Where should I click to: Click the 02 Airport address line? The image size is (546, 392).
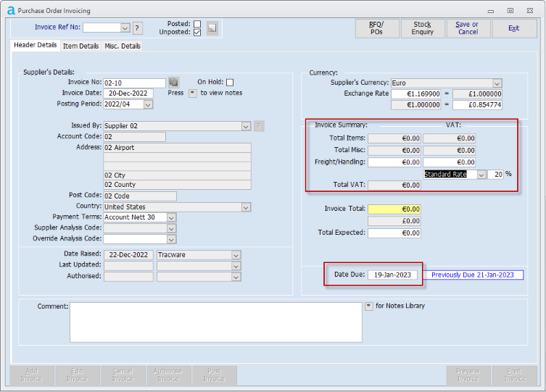(177, 148)
